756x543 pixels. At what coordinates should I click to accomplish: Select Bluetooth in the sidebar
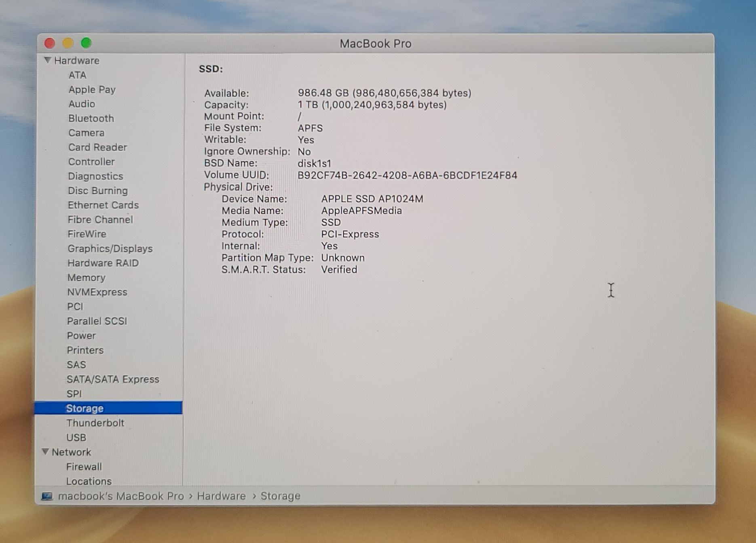(91, 118)
